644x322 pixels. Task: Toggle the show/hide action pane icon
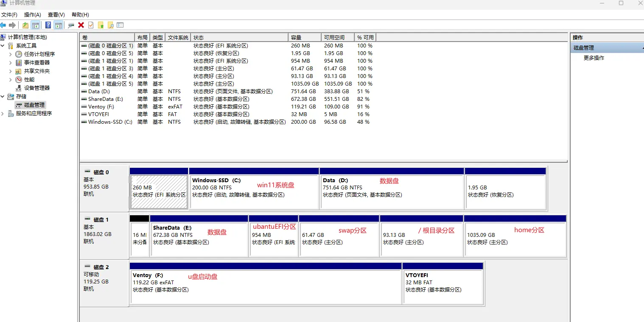tap(58, 25)
